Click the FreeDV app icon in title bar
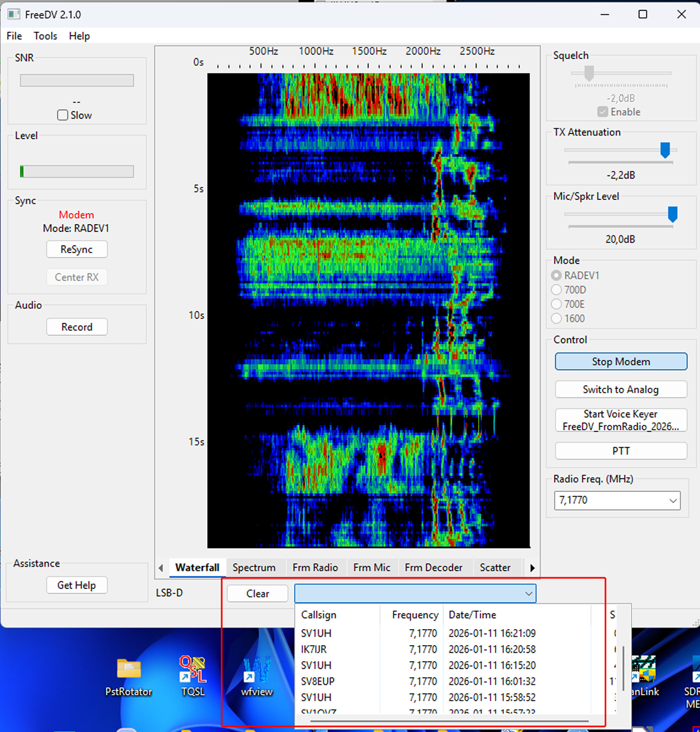 14,14
